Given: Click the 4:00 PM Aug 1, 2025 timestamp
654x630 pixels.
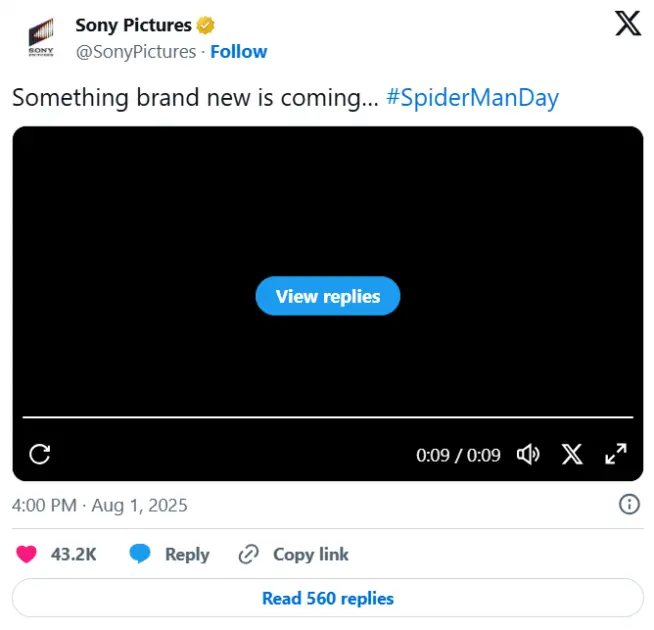Looking at the screenshot, I should coord(100,505).
